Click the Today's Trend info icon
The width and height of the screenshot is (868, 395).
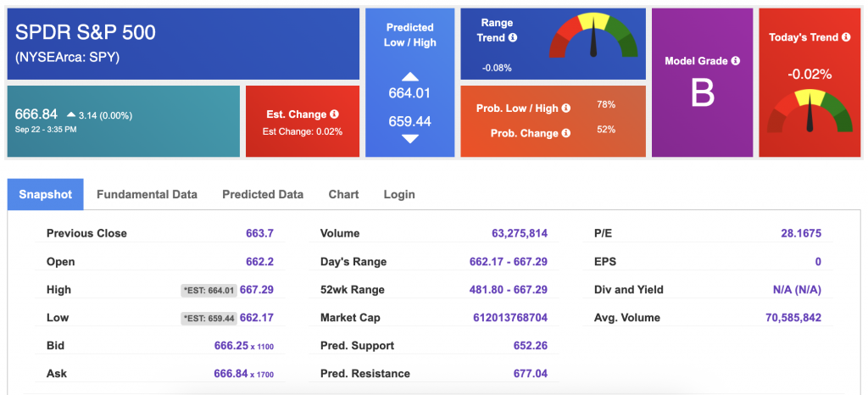click(x=846, y=37)
